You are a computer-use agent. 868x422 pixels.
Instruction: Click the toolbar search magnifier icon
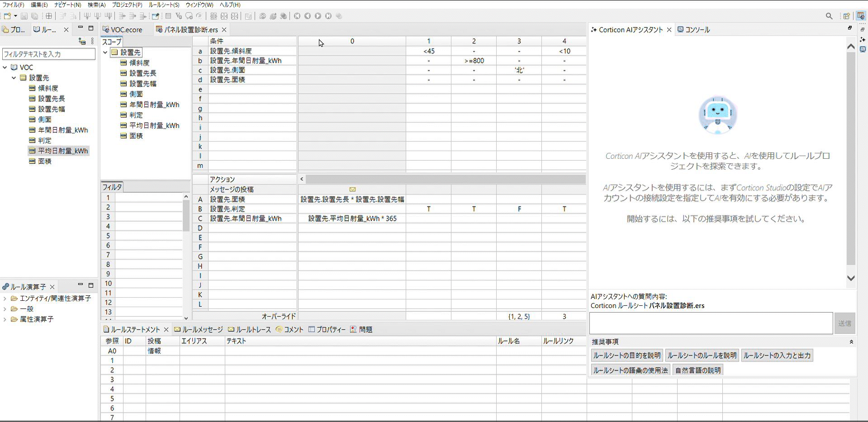click(x=829, y=16)
